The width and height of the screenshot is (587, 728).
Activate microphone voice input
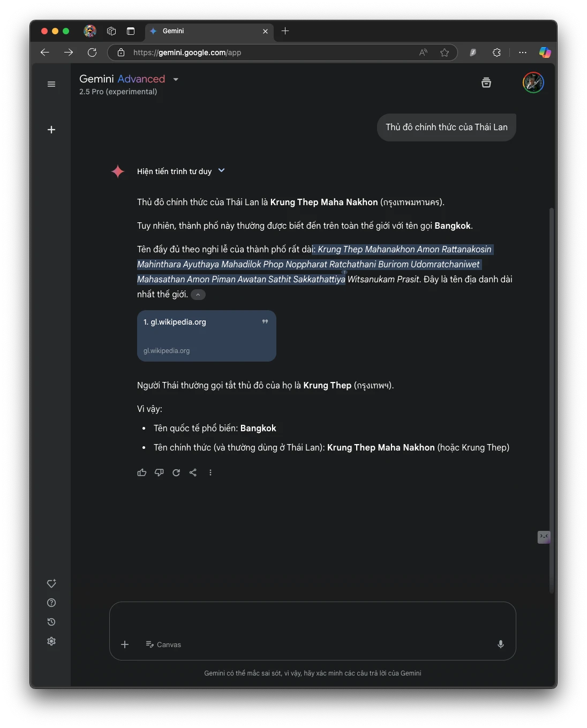[x=501, y=644]
